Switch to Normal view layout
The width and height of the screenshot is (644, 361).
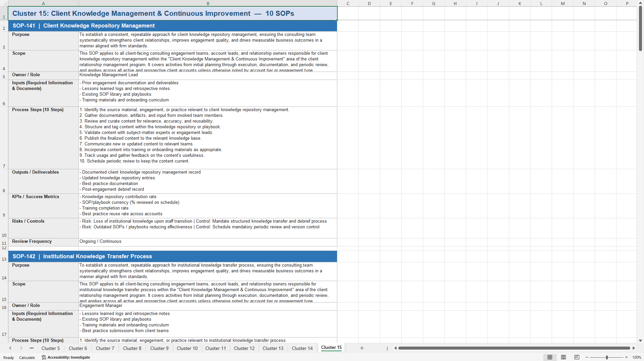550,357
